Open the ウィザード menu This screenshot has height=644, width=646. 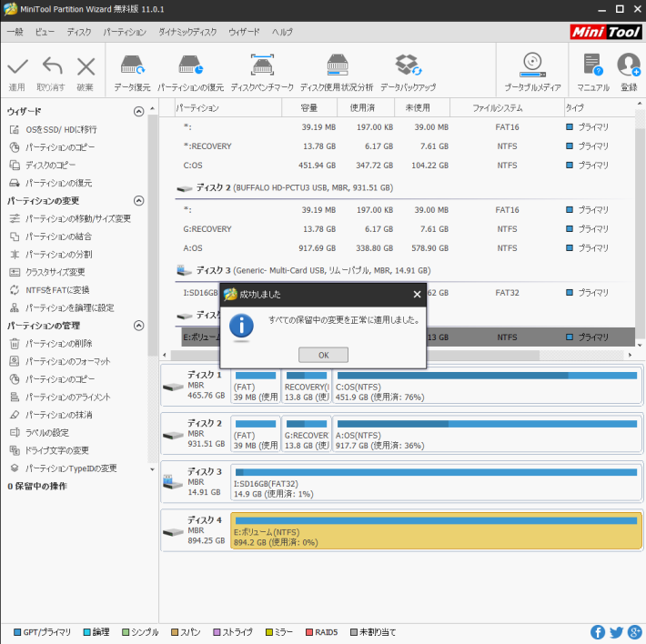(244, 32)
